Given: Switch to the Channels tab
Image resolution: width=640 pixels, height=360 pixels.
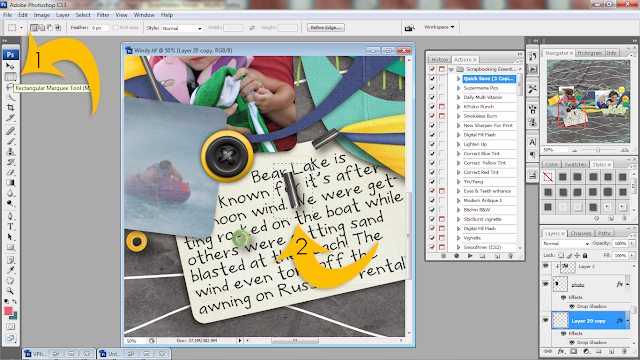Looking at the screenshot, I should [x=581, y=233].
